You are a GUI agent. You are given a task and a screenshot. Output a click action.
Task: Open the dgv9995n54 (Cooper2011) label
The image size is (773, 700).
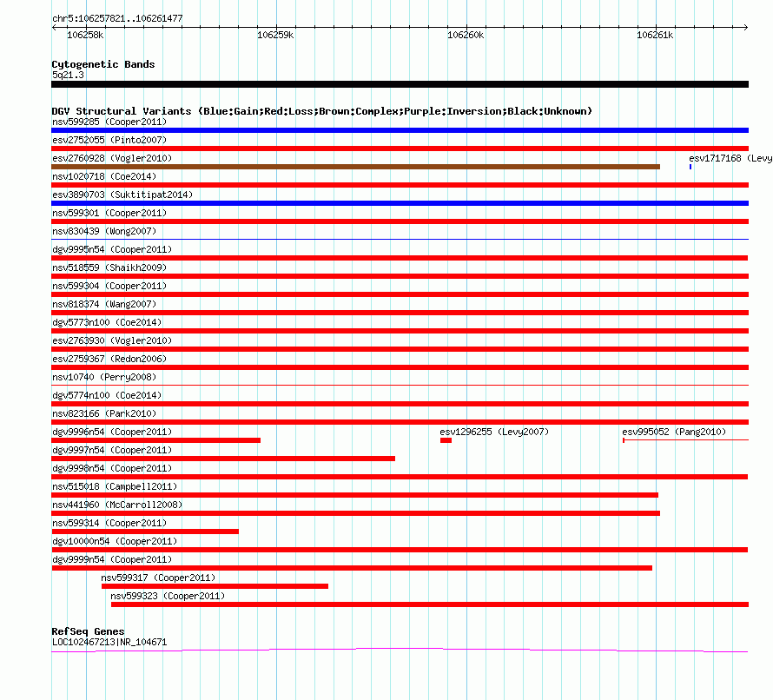112,249
